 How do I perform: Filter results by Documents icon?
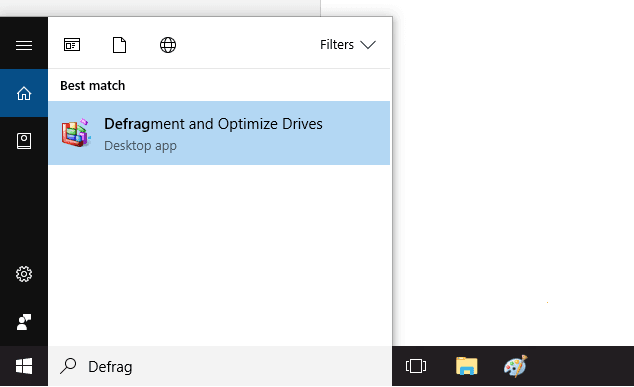tap(119, 45)
